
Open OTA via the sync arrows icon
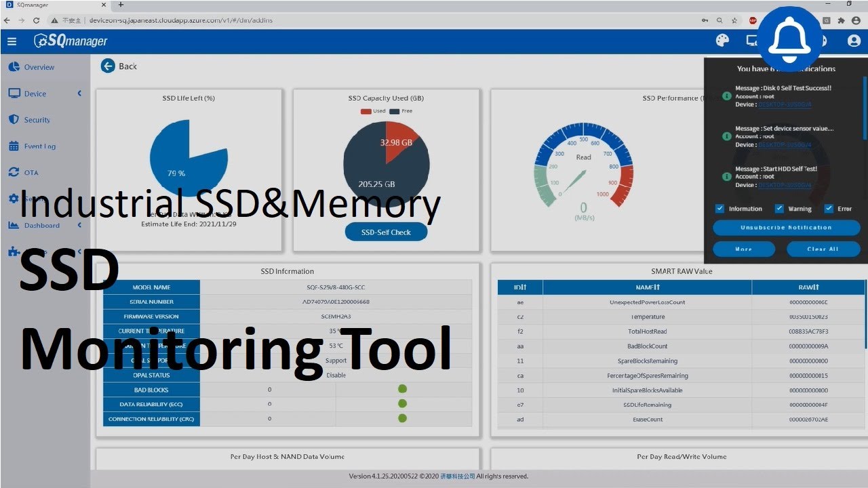click(14, 172)
